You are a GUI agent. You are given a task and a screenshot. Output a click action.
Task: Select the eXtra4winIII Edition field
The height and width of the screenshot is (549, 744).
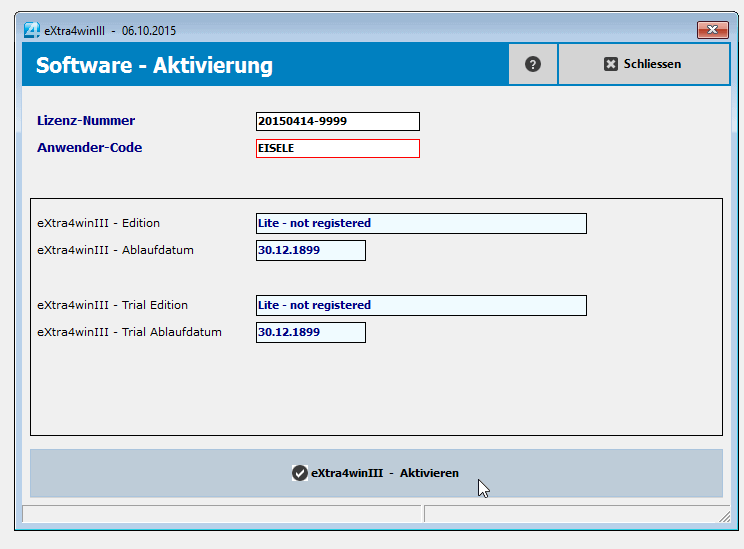(421, 223)
